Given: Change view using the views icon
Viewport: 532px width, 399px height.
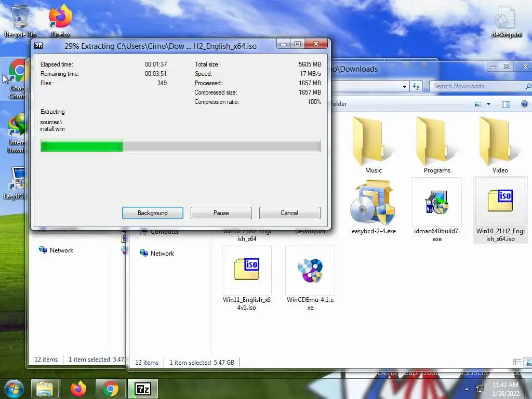Looking at the screenshot, I should [x=477, y=104].
